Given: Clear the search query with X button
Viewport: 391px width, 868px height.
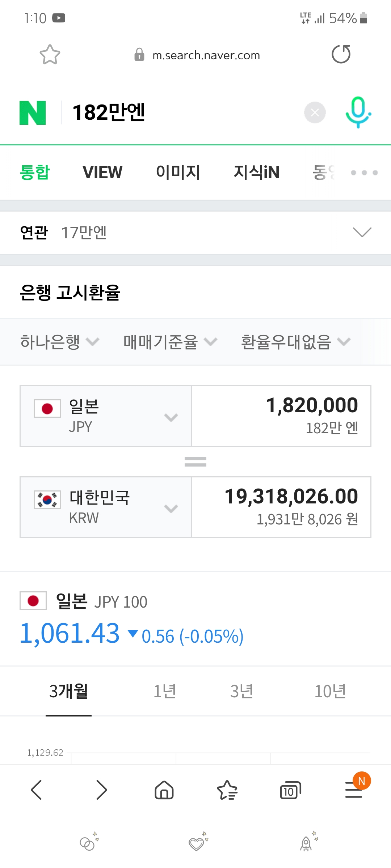Looking at the screenshot, I should tap(315, 112).
